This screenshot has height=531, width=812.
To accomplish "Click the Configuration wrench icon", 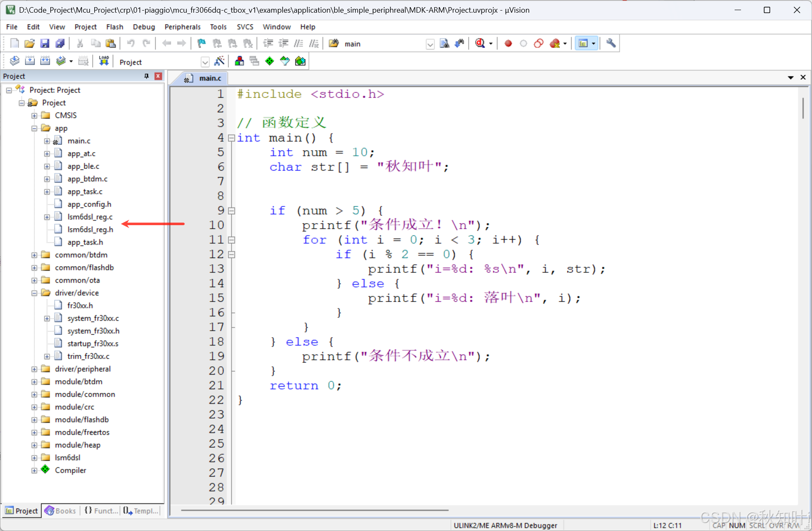I will (x=610, y=44).
